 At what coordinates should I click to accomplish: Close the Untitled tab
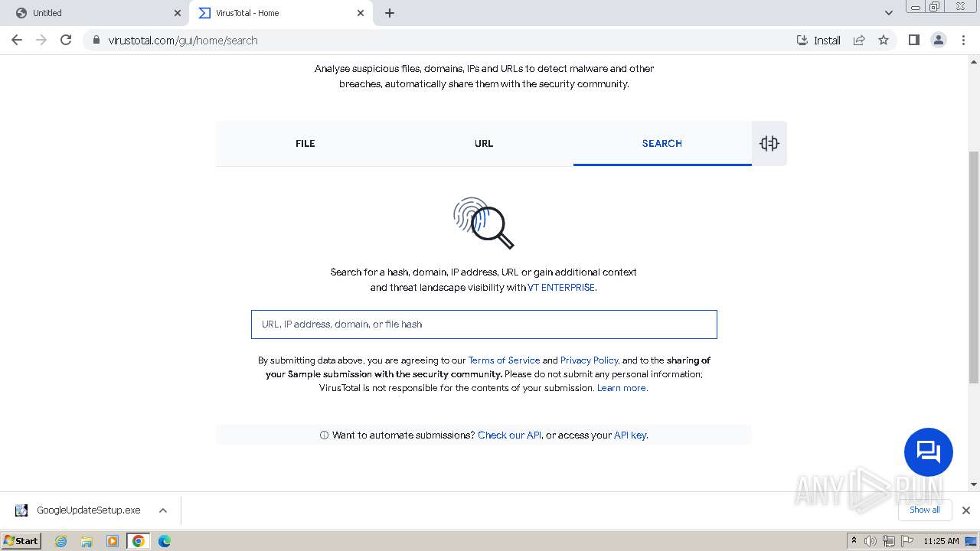point(178,13)
